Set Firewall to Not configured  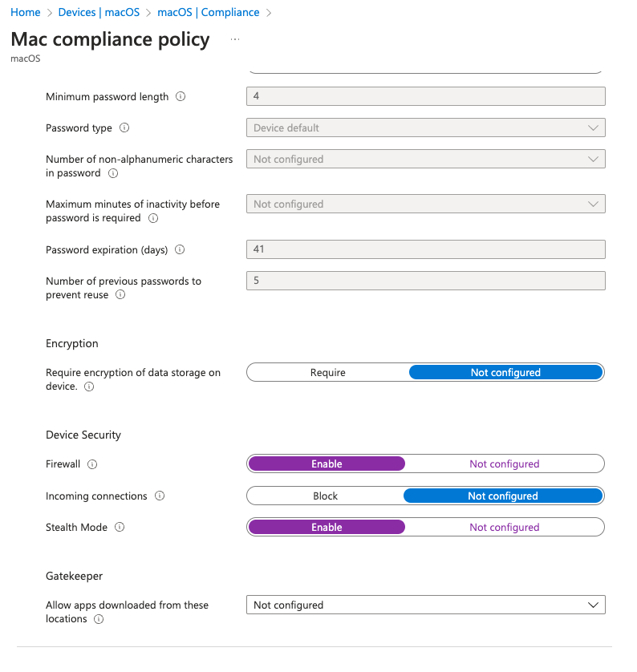[x=504, y=464]
